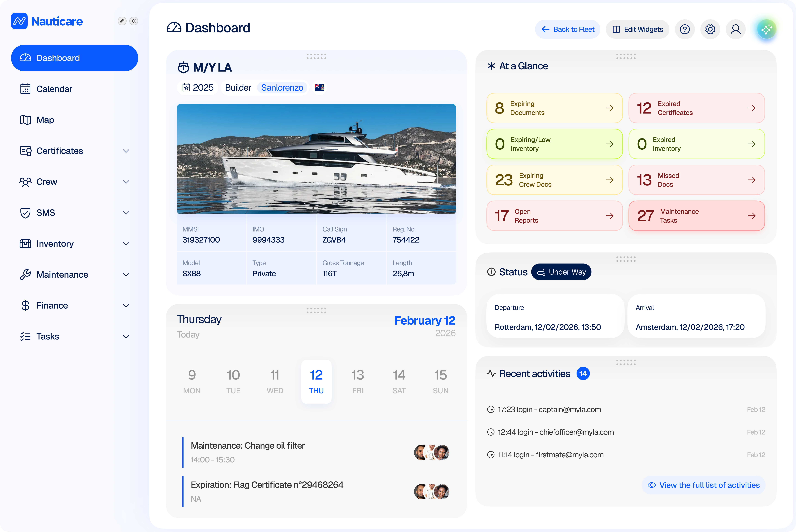Click the pencil edit icon near logo
This screenshot has width=796, height=532.
tap(122, 21)
